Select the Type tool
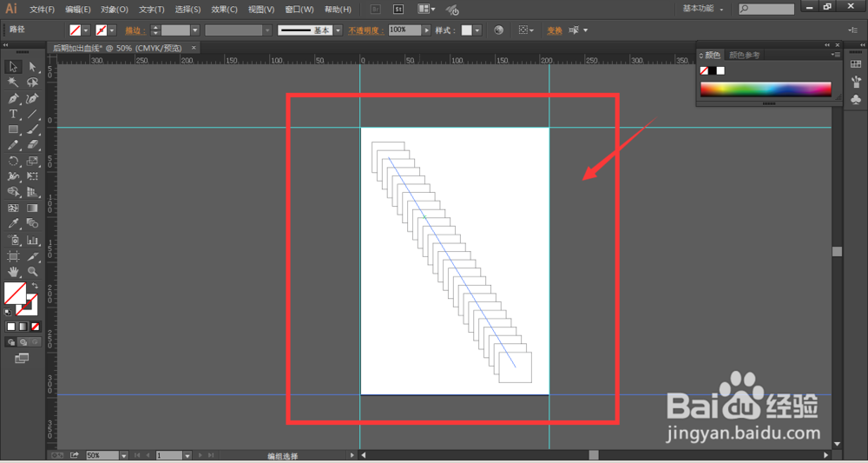The width and height of the screenshot is (868, 463). point(13,114)
